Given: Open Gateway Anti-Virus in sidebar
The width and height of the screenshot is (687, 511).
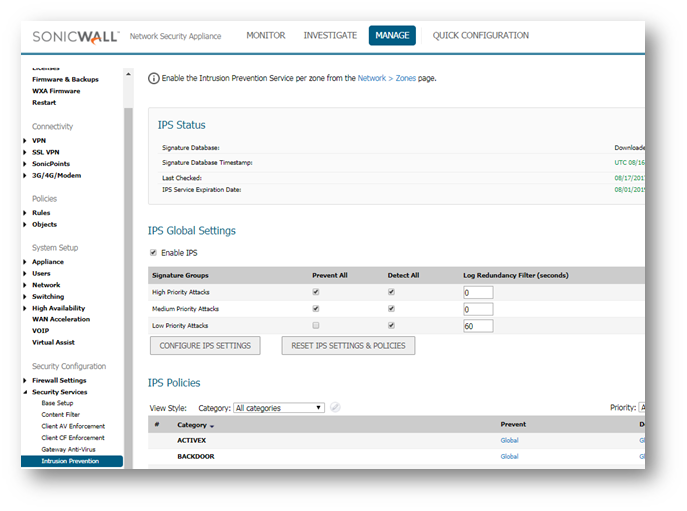Looking at the screenshot, I should (x=68, y=449).
